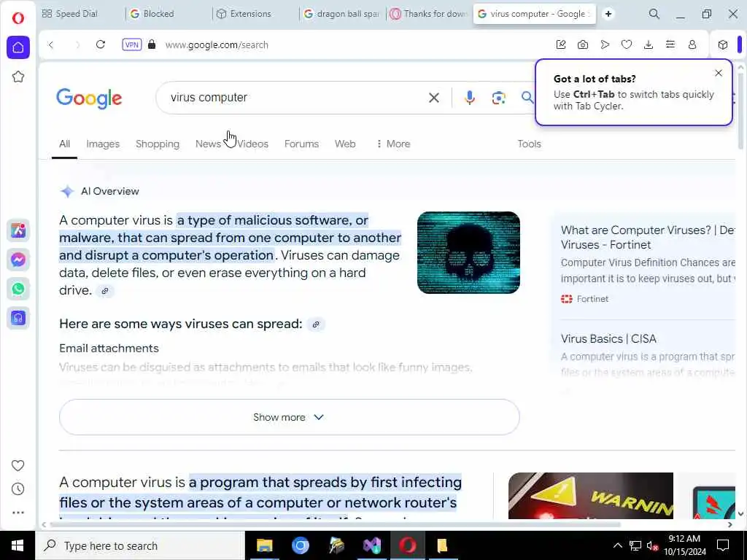Switch to the dragon ball tab
The width and height of the screenshot is (747, 560).
[340, 14]
